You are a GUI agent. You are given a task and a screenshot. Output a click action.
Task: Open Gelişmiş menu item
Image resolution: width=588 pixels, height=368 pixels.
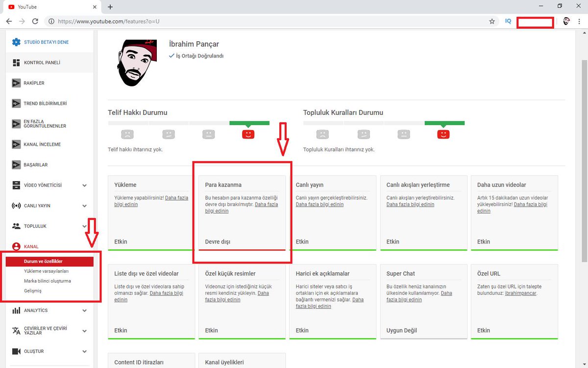point(33,291)
